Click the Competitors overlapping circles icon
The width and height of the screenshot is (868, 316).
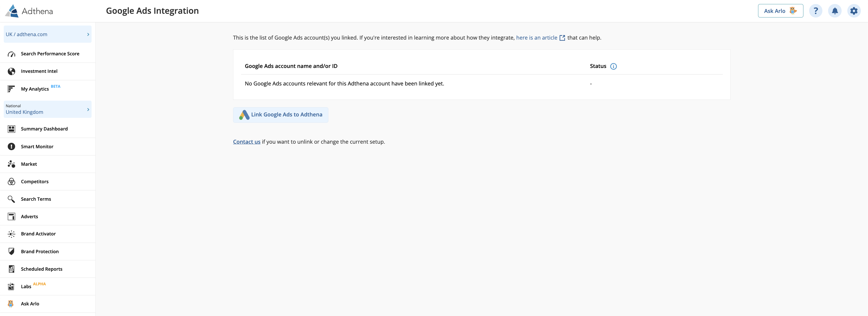11,182
